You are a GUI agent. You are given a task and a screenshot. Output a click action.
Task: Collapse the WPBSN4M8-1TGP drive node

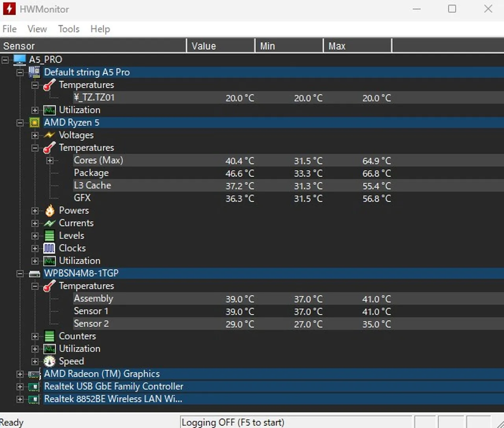point(20,274)
